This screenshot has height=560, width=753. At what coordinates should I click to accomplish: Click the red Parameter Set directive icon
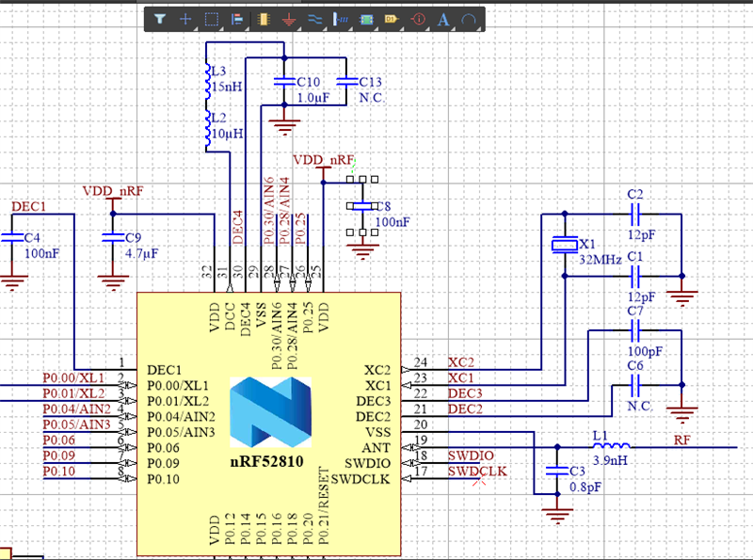coord(418,19)
